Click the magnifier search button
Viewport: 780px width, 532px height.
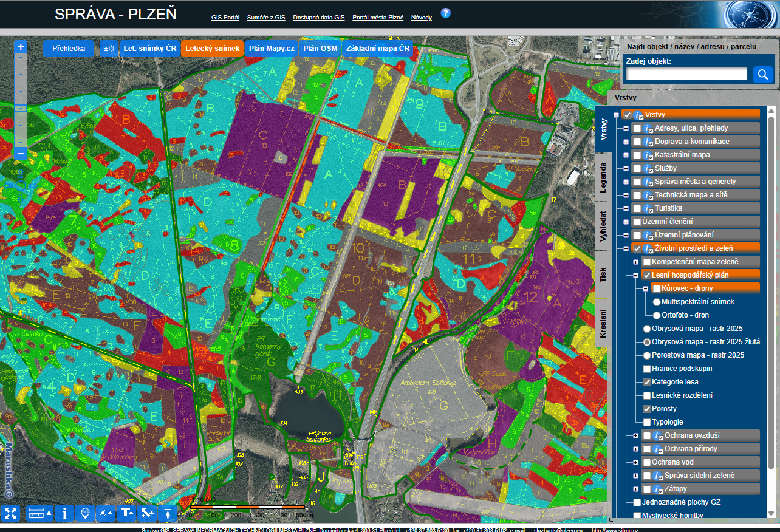pyautogui.click(x=762, y=74)
